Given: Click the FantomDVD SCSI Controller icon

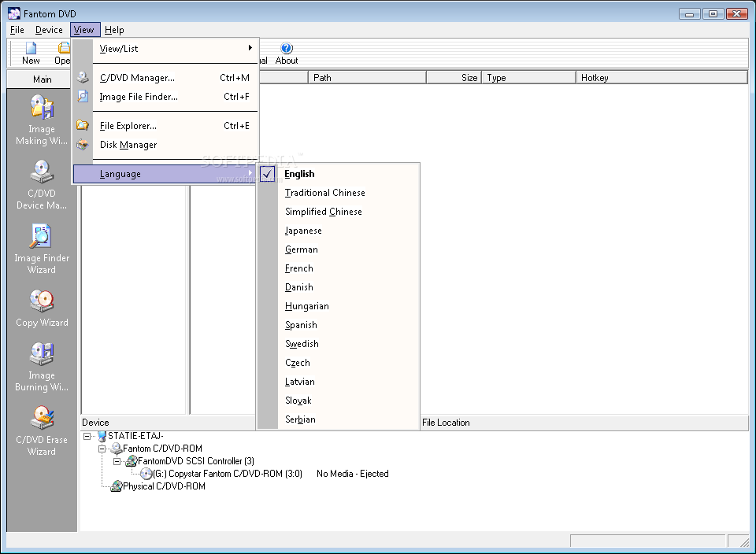Looking at the screenshot, I should point(132,461).
